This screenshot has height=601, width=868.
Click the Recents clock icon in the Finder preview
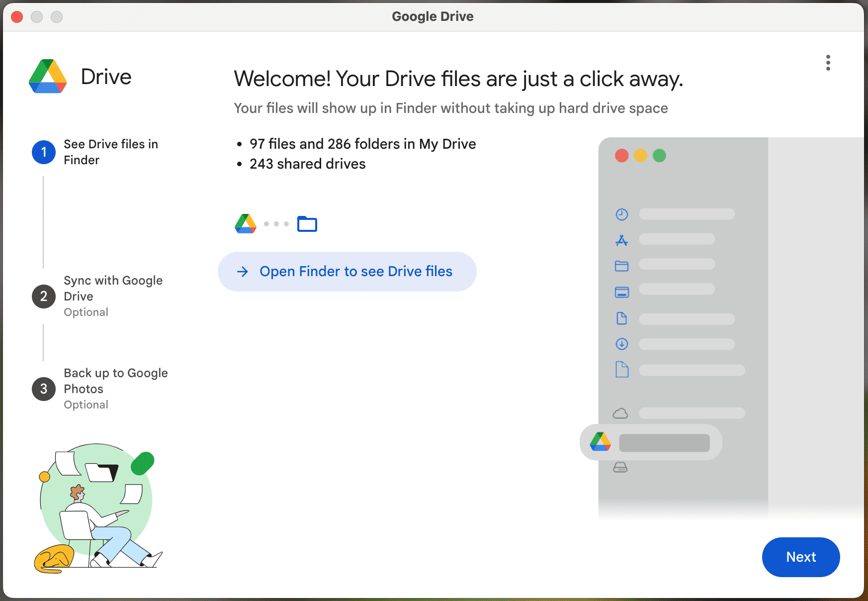tap(621, 214)
